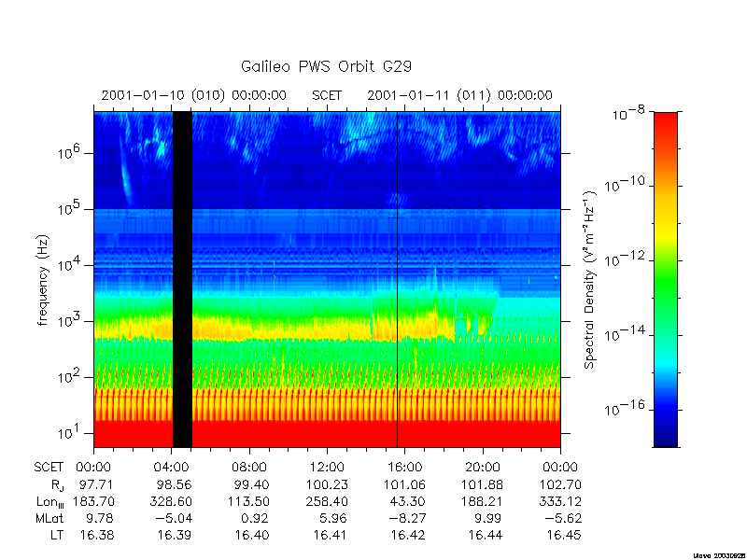Click the rainbow spectral density color bar

point(666,279)
